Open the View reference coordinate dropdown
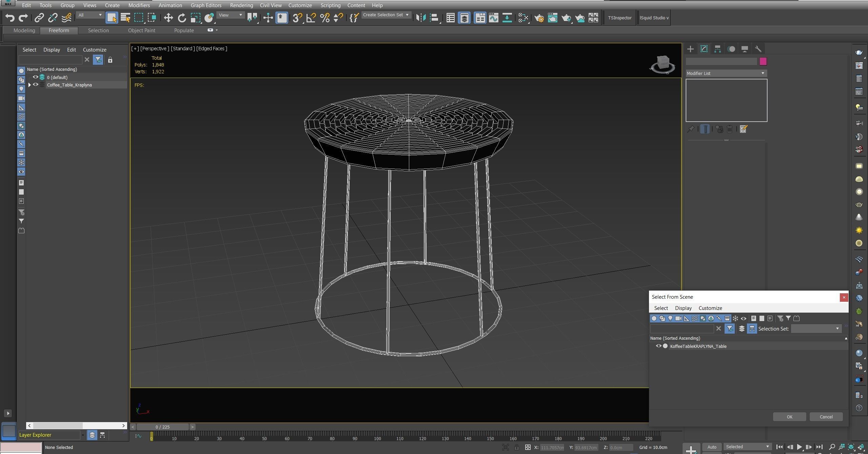Viewport: 868px width, 454px height. pos(230,15)
